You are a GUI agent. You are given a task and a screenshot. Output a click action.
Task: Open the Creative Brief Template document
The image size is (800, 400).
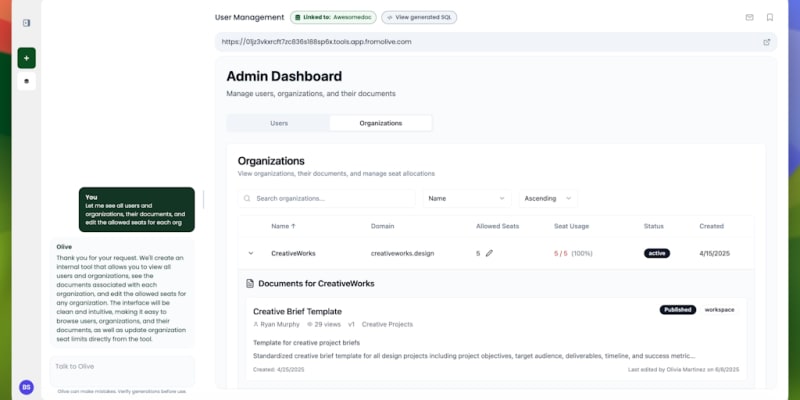click(x=297, y=311)
